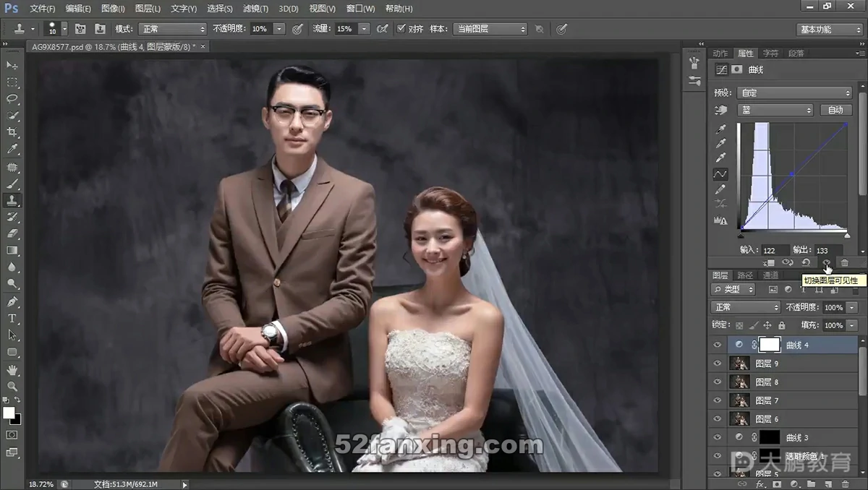Toggle the 对齐 aligned checkbox
The width and height of the screenshot is (868, 490).
click(x=401, y=29)
